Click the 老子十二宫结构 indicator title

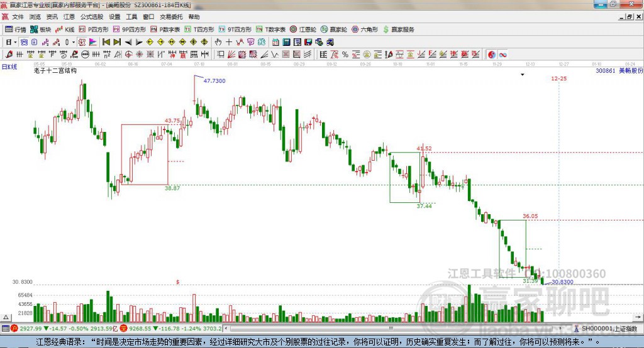coord(55,70)
